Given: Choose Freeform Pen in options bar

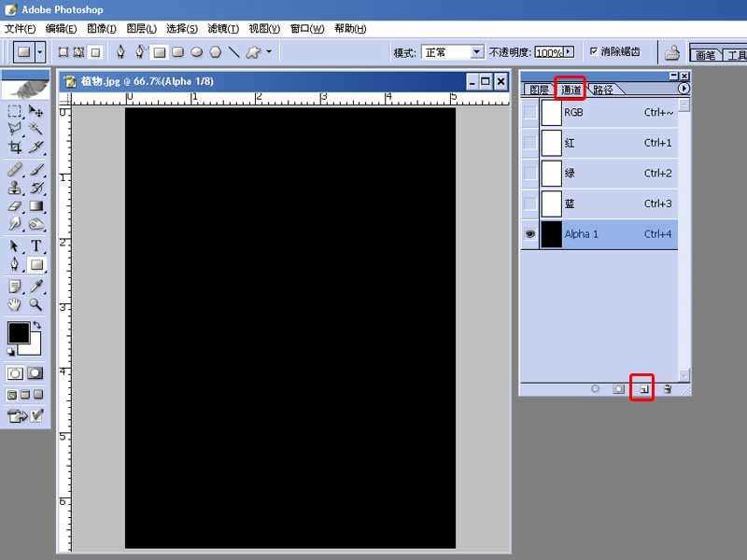Looking at the screenshot, I should click(x=140, y=52).
